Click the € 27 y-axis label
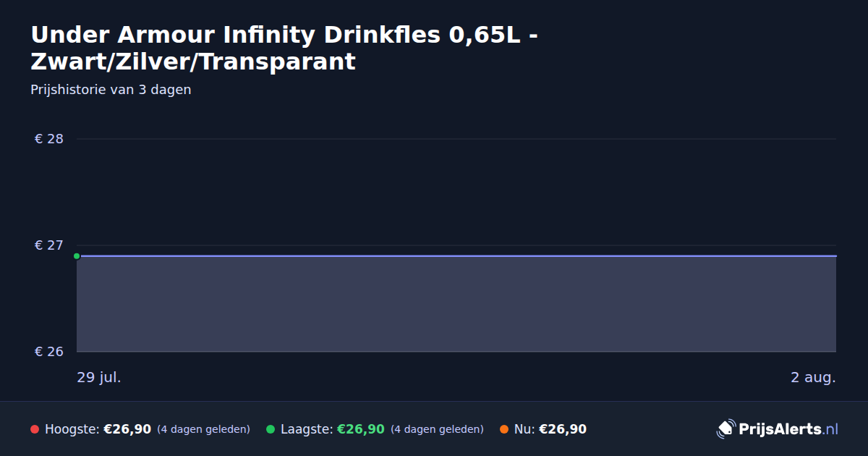868x456 pixels. (49, 245)
